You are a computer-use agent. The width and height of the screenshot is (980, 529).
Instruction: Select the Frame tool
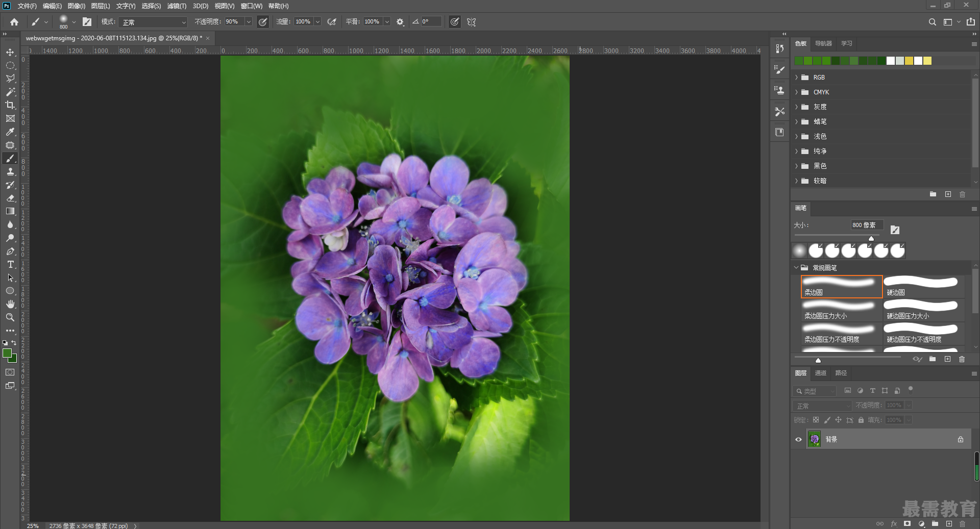[x=10, y=118]
